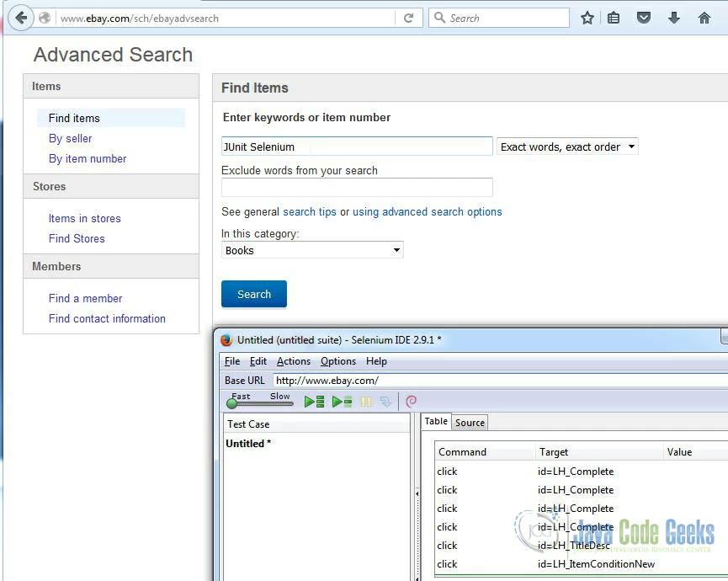The width and height of the screenshot is (728, 581).
Task: Reload the page with the refresh icon
Action: pyautogui.click(x=408, y=19)
